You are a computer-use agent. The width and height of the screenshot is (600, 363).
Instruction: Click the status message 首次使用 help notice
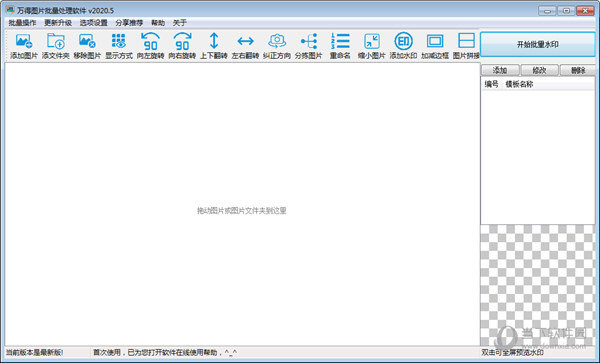165,352
